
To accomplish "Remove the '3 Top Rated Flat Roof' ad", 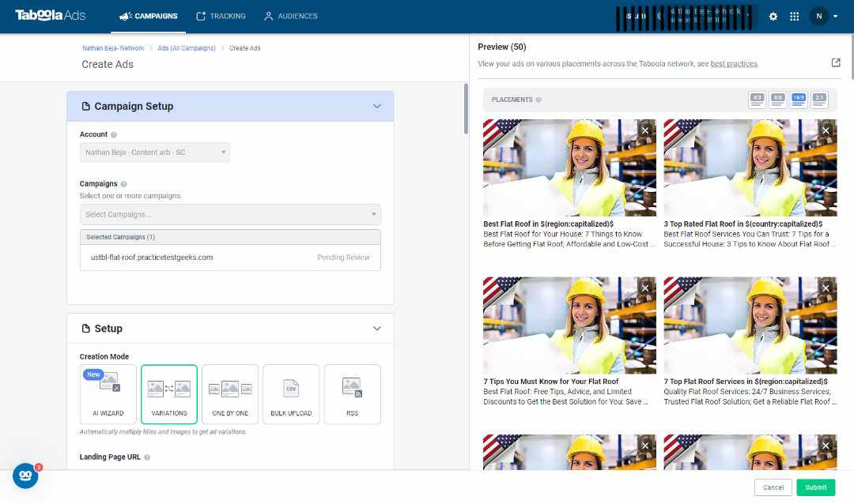I will pyautogui.click(x=826, y=130).
